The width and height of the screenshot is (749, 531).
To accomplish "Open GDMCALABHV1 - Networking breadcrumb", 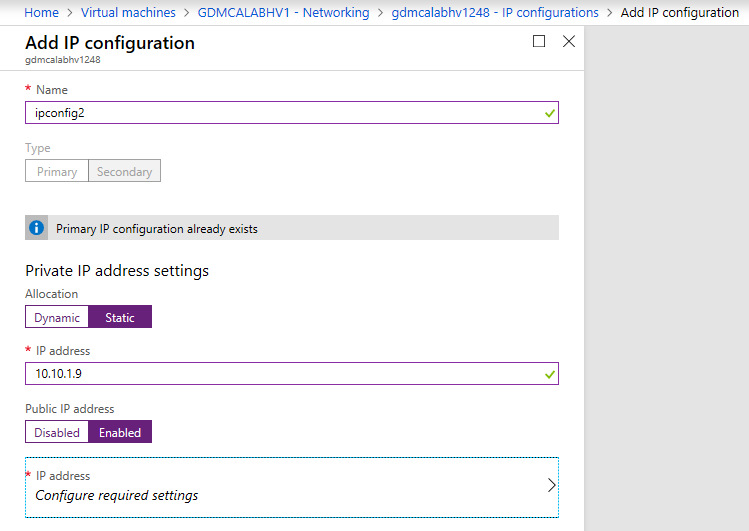I will click(x=283, y=12).
